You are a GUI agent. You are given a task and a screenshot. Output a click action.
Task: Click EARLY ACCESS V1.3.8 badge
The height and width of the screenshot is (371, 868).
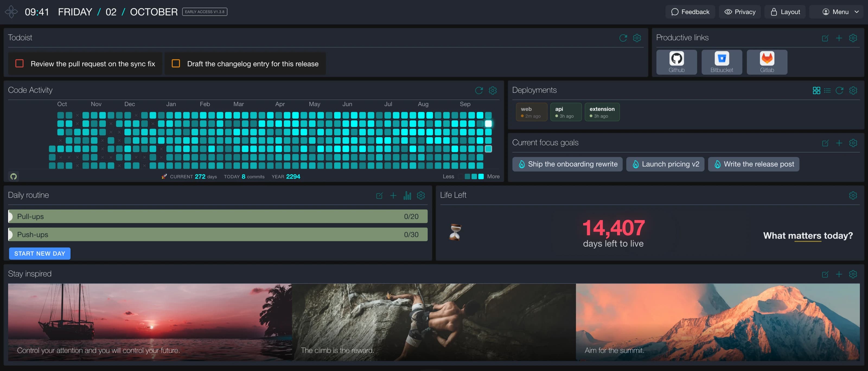[x=205, y=12]
